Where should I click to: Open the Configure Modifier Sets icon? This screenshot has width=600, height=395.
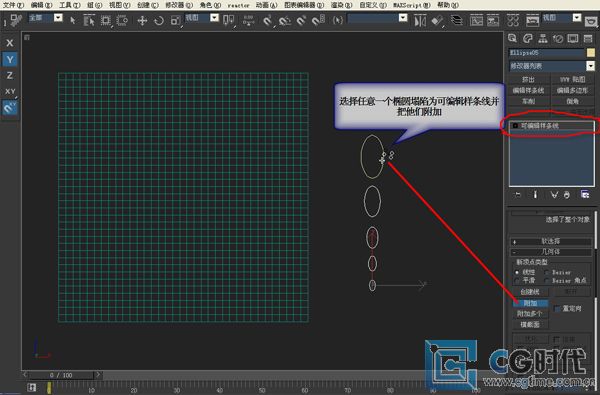[585, 194]
